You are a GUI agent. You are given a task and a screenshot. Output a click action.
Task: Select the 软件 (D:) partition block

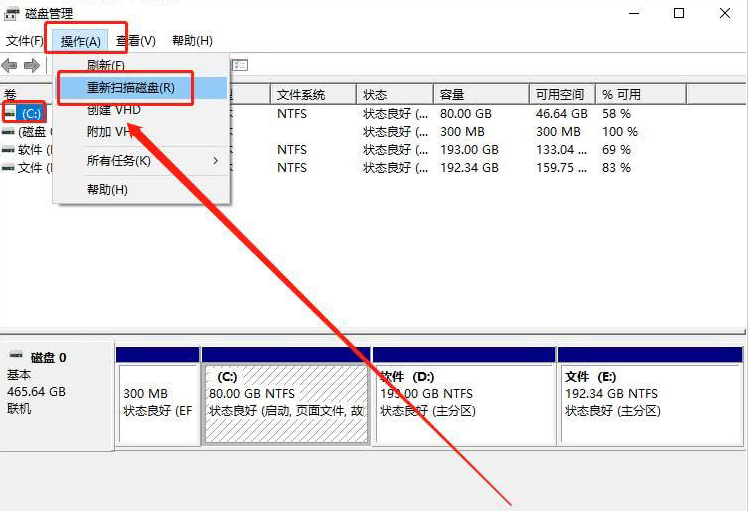pyautogui.click(x=464, y=396)
